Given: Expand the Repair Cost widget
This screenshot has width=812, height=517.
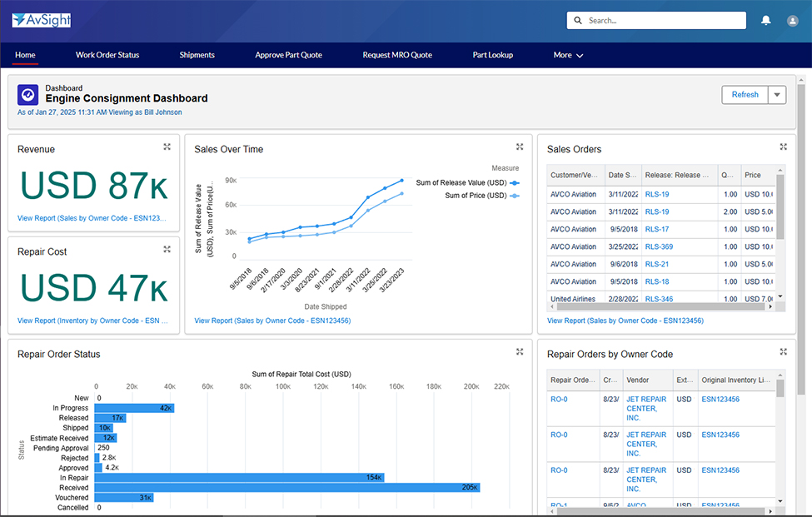Looking at the screenshot, I should (x=167, y=249).
